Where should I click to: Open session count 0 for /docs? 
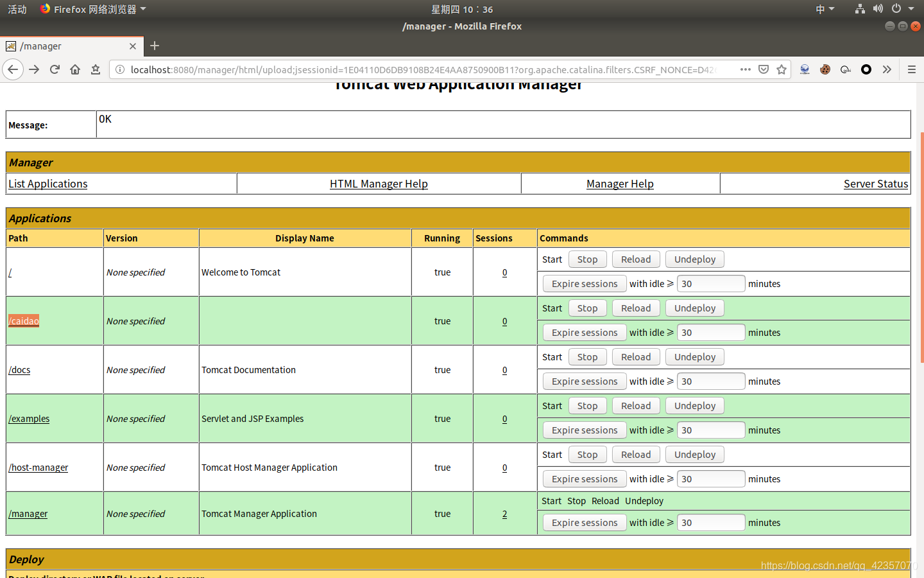[504, 370]
